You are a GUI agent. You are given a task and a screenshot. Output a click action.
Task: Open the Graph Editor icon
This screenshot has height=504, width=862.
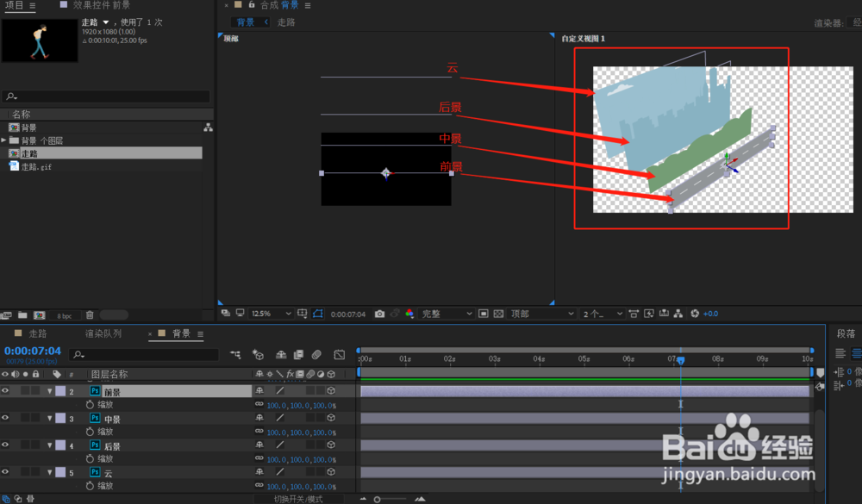tap(340, 354)
